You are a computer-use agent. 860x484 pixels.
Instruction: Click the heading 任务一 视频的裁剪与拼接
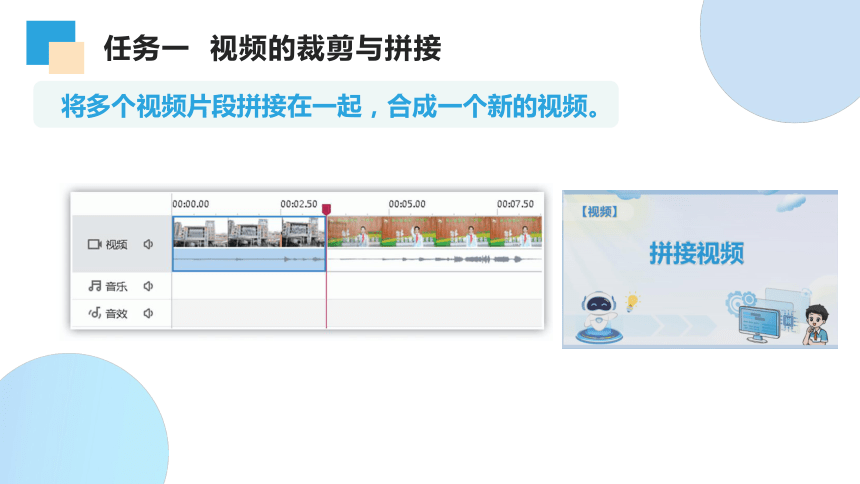pos(273,48)
